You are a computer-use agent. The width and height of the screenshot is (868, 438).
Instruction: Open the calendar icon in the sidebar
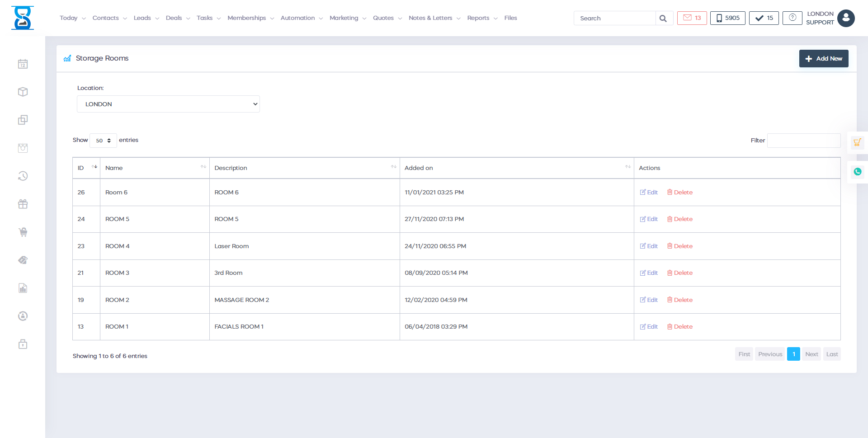(23, 64)
